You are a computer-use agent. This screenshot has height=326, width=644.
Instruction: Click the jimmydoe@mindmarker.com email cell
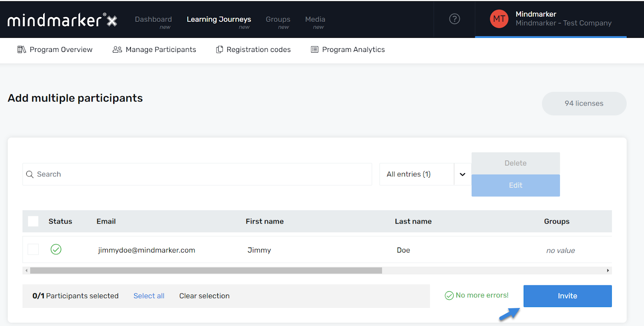147,250
